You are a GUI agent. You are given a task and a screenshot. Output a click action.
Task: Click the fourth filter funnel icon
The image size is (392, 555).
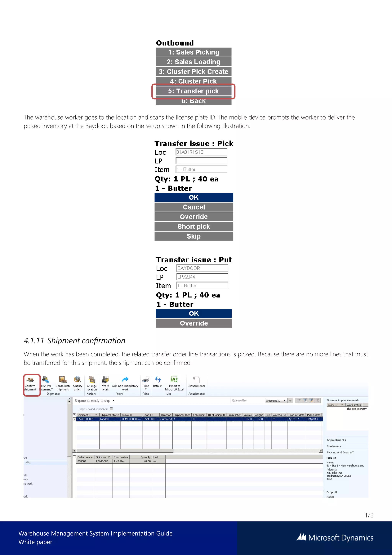pos(318,401)
